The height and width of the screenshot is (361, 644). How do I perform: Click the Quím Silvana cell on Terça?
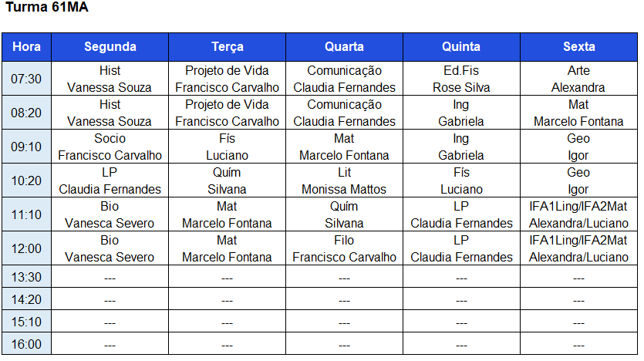227,180
